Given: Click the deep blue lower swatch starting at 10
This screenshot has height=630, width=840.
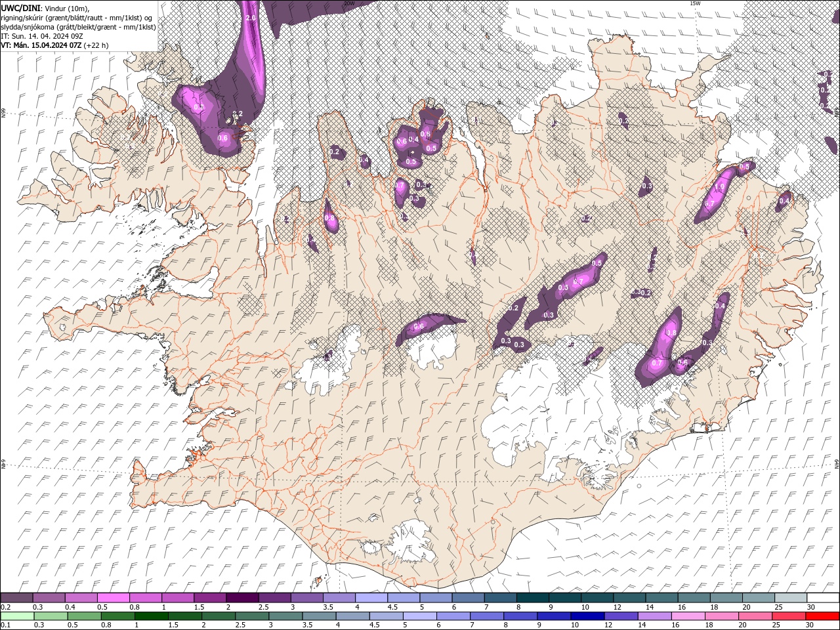Looking at the screenshot, I should click(x=587, y=616).
